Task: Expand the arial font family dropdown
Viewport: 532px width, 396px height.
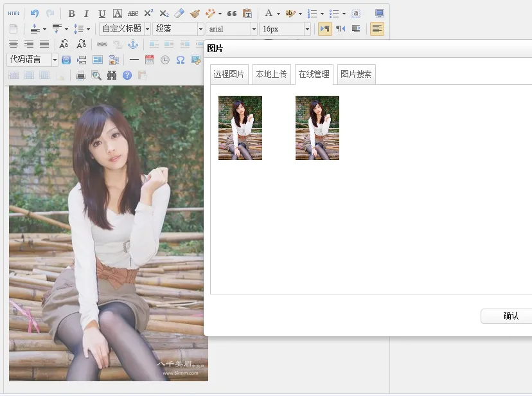Action: (x=231, y=29)
